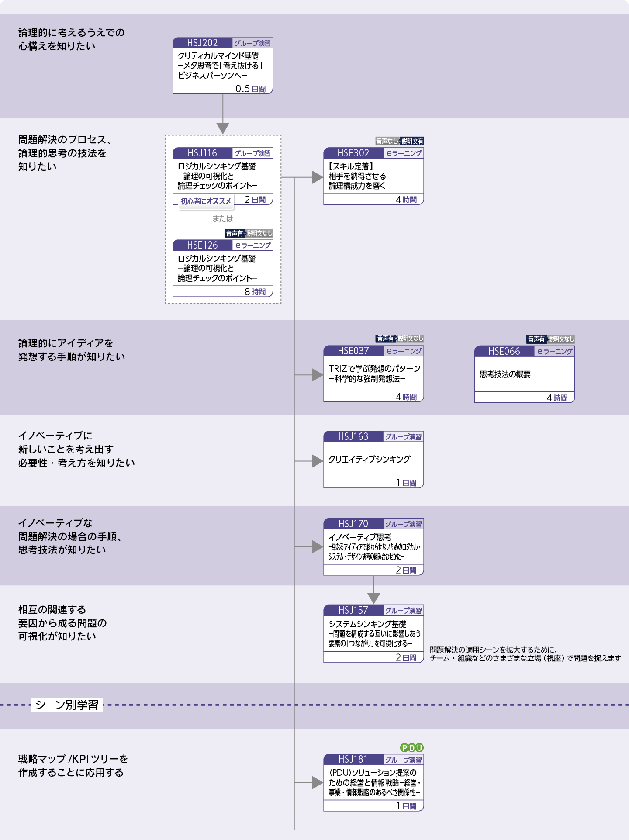Open HSJ163 クリエイティブシンキング course
The width and height of the screenshot is (629, 840).
pos(373,460)
